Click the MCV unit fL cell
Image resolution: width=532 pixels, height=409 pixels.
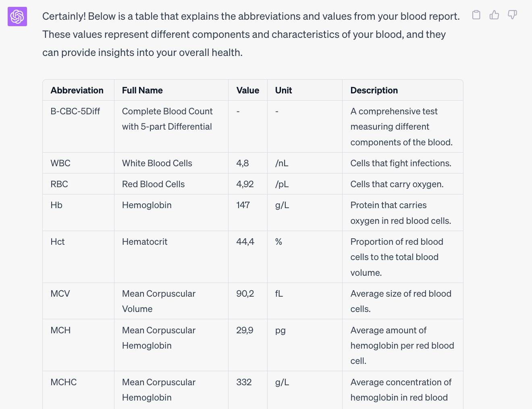[279, 293]
